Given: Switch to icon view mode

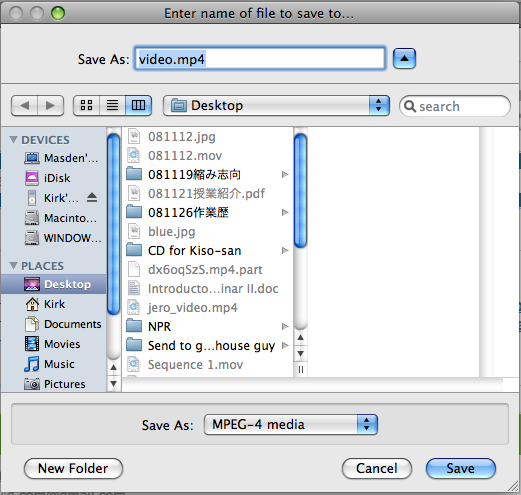Looking at the screenshot, I should click(x=86, y=106).
